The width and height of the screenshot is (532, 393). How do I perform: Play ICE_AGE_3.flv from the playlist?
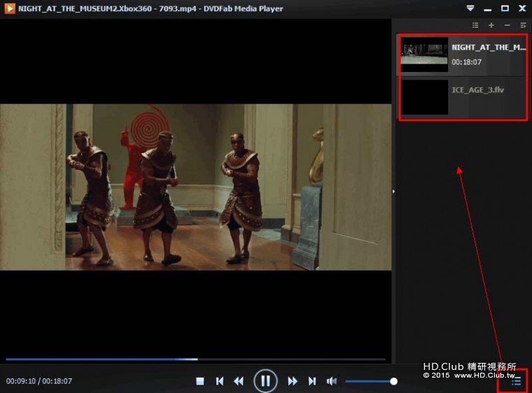pyautogui.click(x=462, y=97)
